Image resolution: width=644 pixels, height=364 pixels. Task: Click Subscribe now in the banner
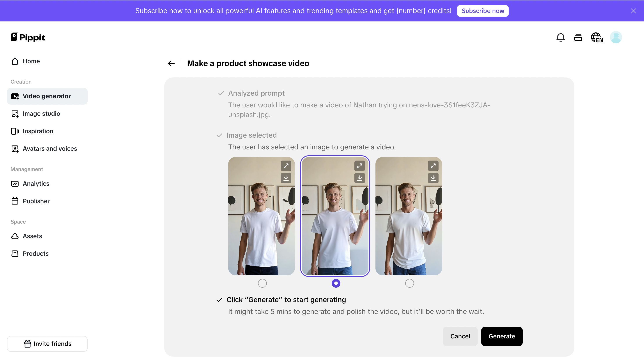(483, 11)
